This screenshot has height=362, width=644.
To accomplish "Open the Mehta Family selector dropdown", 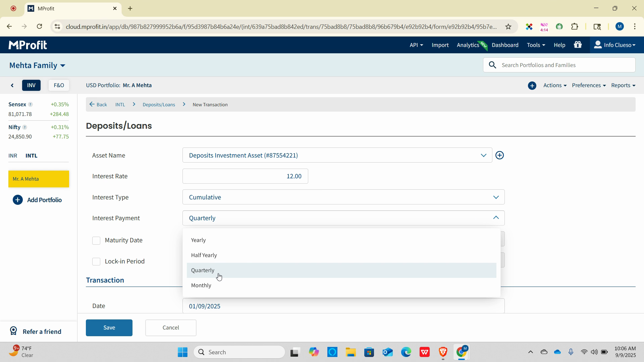I will [37, 65].
